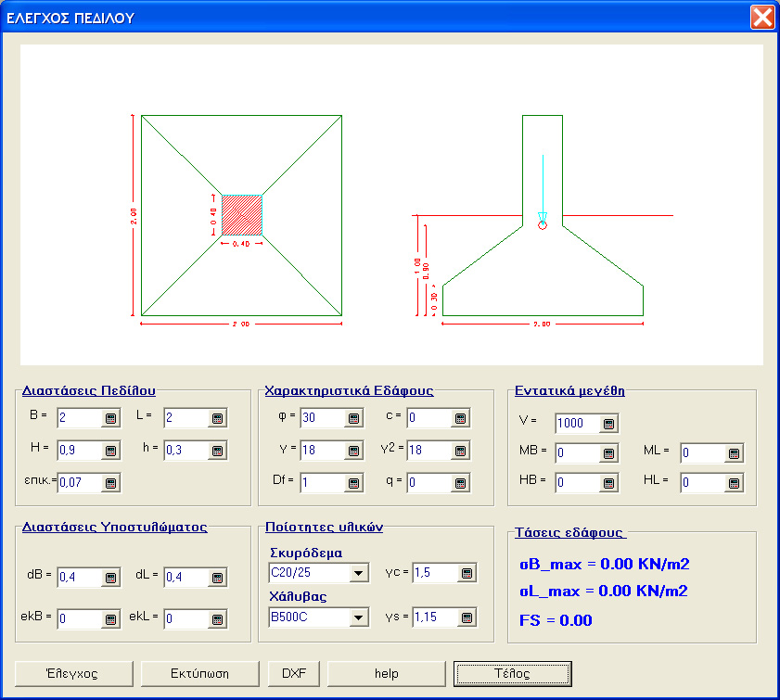Image resolution: width=780 pixels, height=700 pixels.
Task: Run the Έλεγχος check button
Action: [x=74, y=674]
